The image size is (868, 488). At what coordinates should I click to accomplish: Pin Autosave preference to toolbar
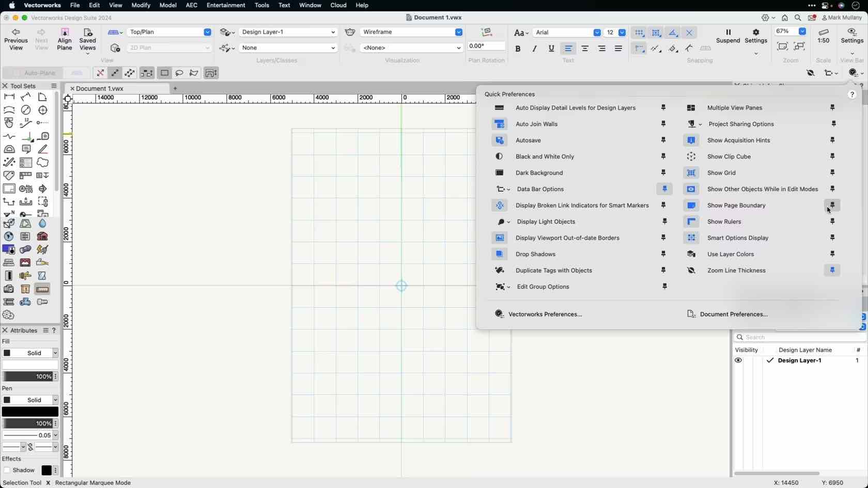click(663, 140)
